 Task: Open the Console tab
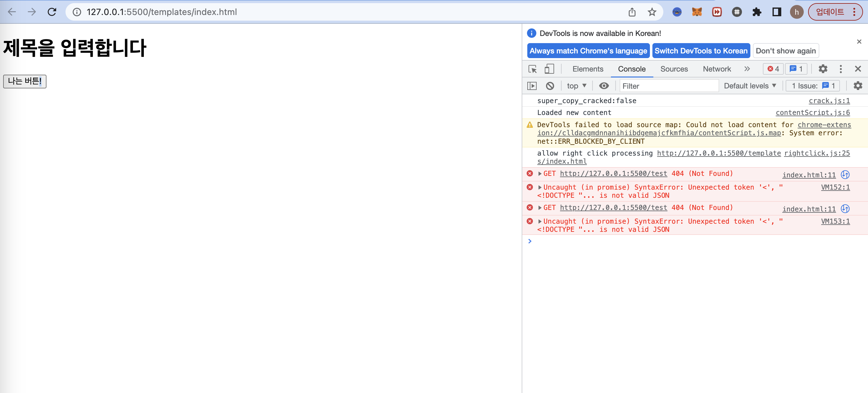(x=631, y=69)
